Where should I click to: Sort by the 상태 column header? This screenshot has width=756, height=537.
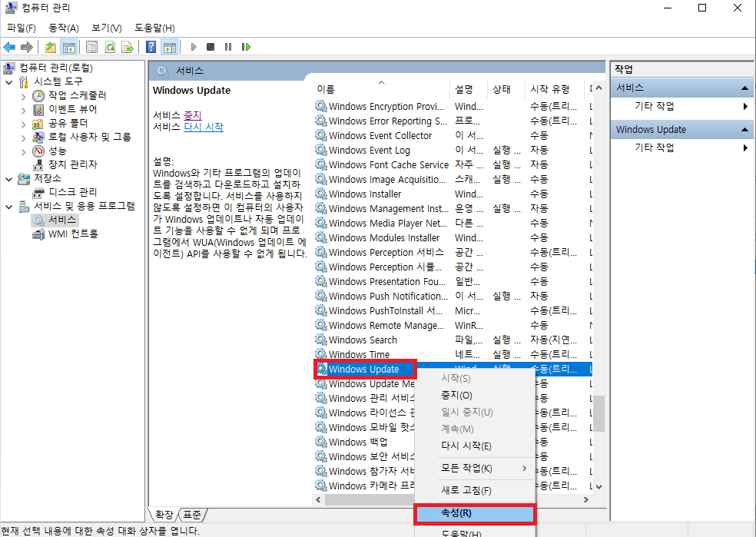pos(506,89)
